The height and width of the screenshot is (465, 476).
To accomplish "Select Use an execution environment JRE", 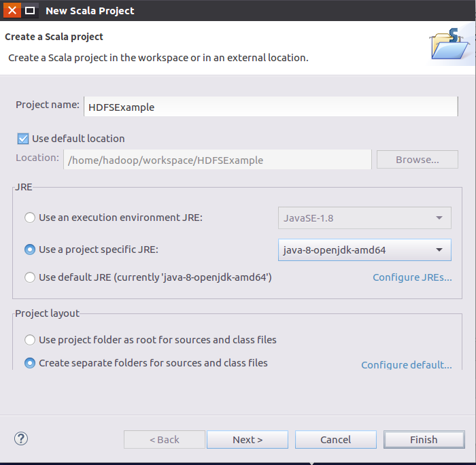I will pyautogui.click(x=30, y=218).
